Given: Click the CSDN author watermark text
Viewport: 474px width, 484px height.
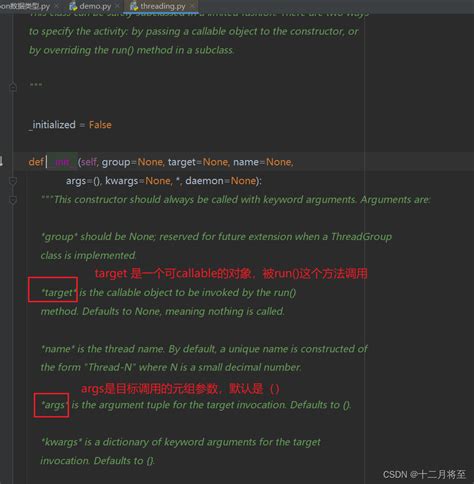Looking at the screenshot, I should [x=424, y=474].
